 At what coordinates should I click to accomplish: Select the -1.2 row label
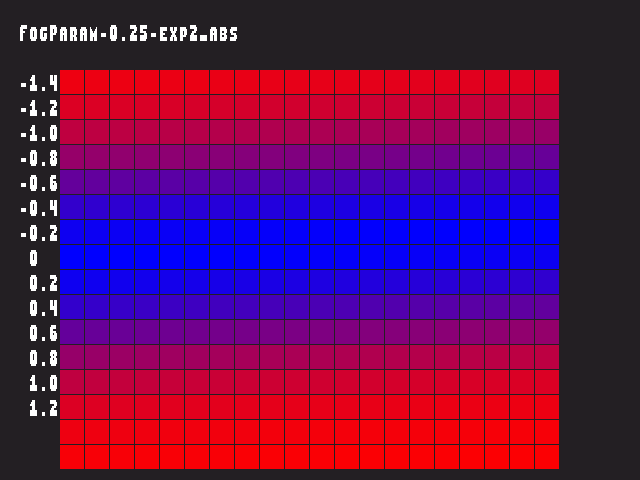39,109
